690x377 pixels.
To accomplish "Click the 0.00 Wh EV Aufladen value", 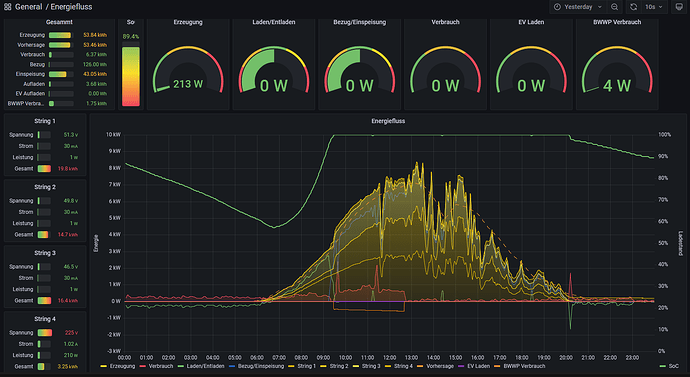I will pos(97,93).
